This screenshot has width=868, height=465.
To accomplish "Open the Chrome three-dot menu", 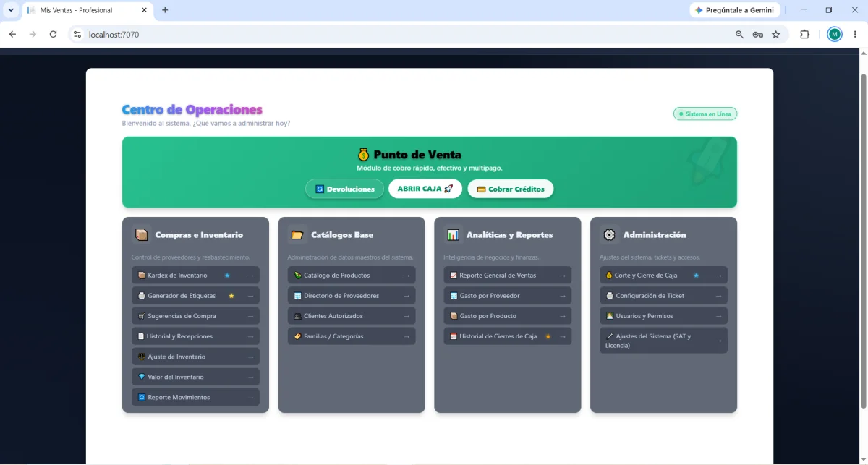I will click(855, 34).
